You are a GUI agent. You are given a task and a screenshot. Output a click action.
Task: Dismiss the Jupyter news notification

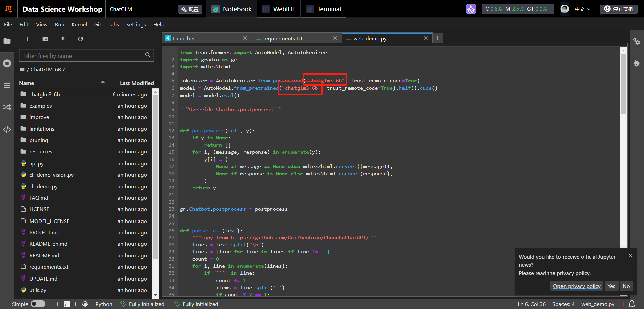coord(631,256)
